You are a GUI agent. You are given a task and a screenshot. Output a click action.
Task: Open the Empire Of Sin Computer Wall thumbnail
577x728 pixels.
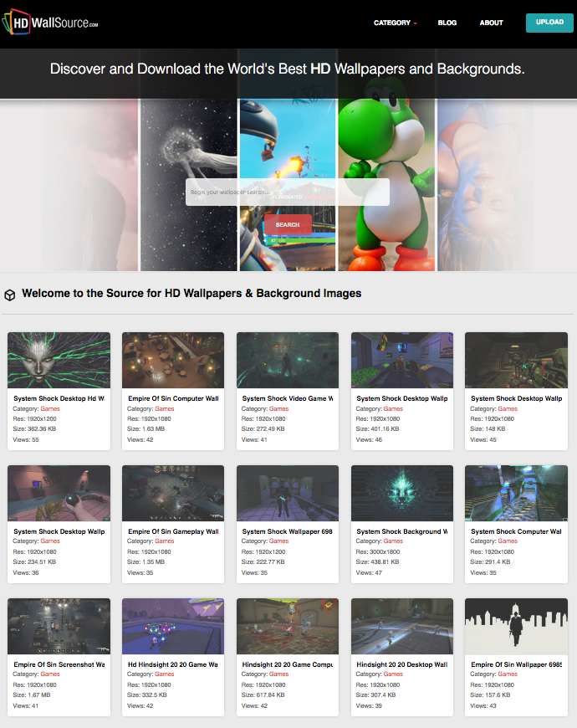click(x=173, y=360)
